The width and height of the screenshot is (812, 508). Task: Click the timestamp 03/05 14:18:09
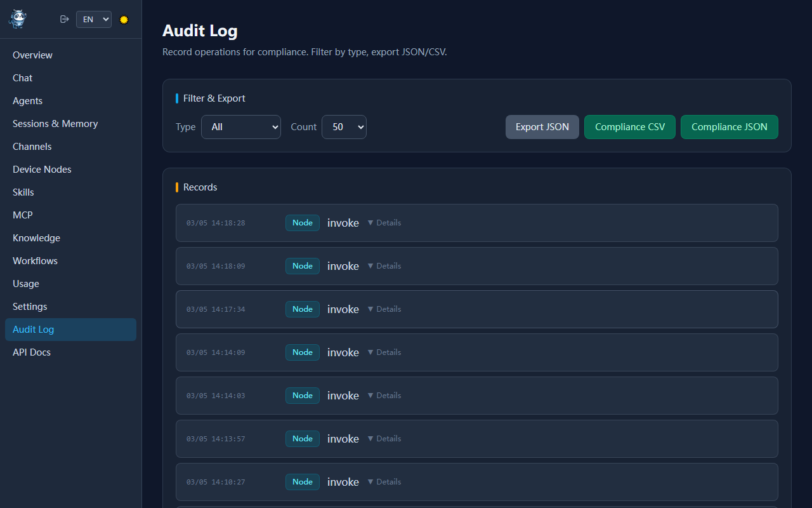click(216, 266)
